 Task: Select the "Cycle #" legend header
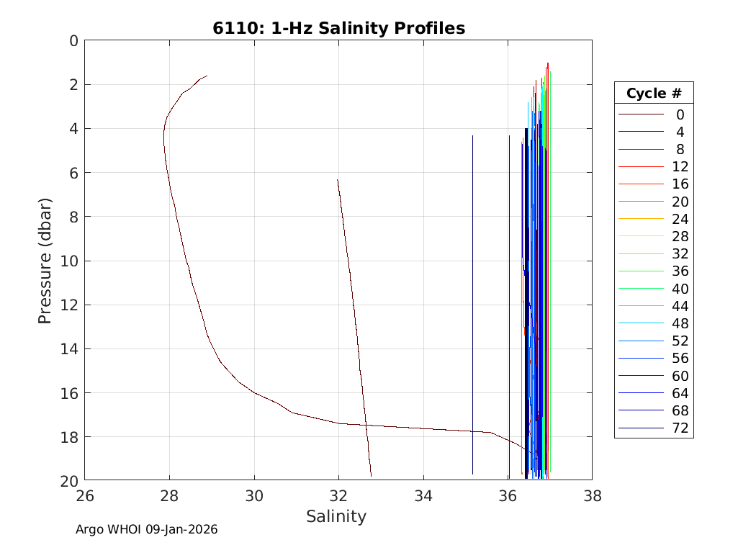(654, 94)
